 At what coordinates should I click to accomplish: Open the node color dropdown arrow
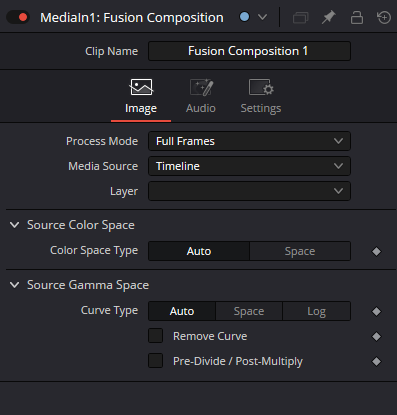point(263,17)
